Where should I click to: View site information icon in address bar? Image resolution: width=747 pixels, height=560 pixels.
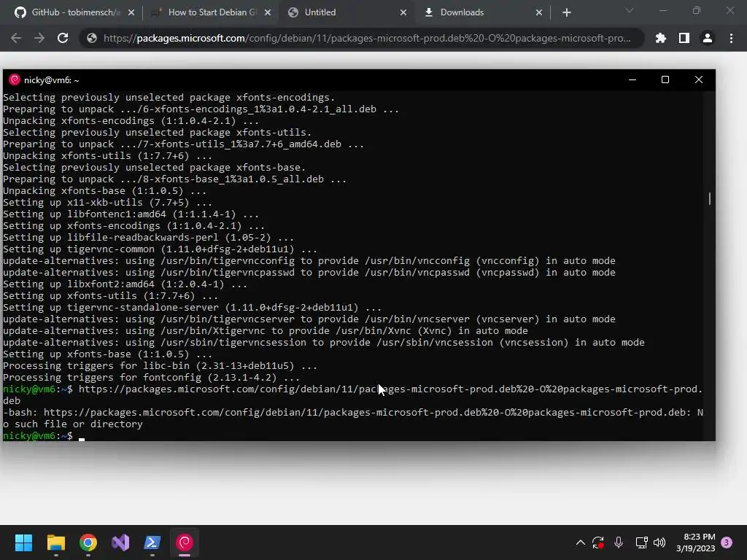pos(92,38)
